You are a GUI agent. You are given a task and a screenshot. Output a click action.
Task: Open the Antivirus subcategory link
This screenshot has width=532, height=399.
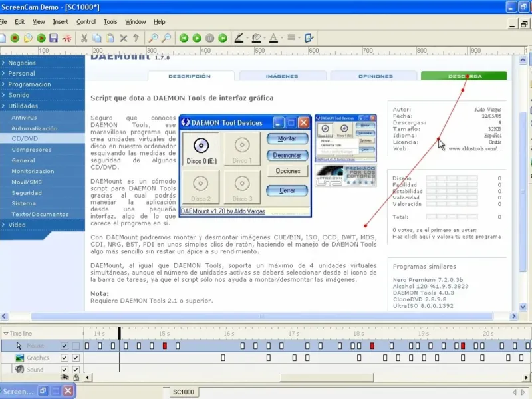tap(24, 118)
